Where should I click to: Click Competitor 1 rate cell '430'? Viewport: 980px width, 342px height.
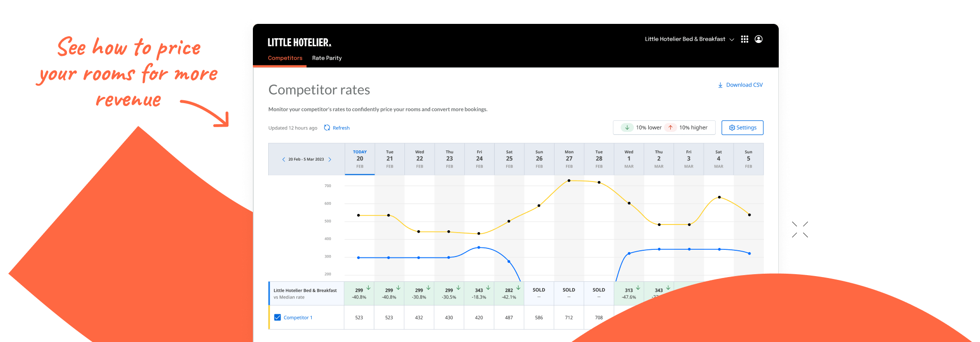[449, 318]
